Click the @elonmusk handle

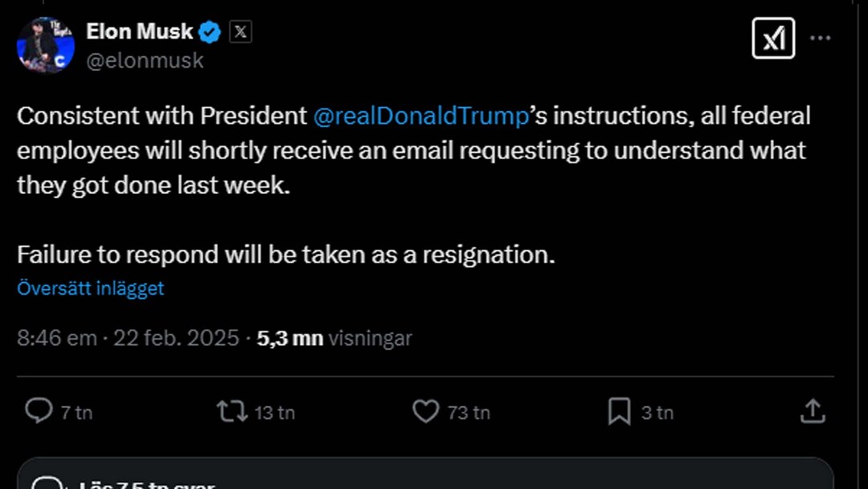(x=145, y=60)
